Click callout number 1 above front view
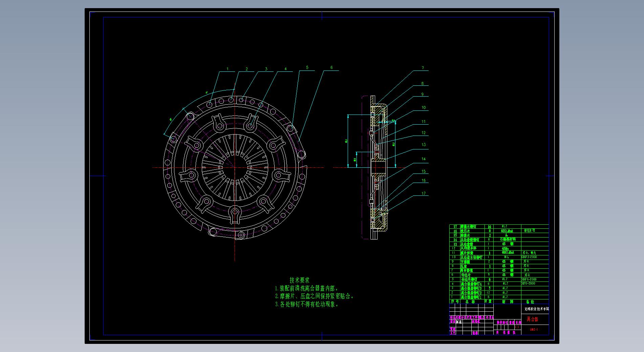 228,69
